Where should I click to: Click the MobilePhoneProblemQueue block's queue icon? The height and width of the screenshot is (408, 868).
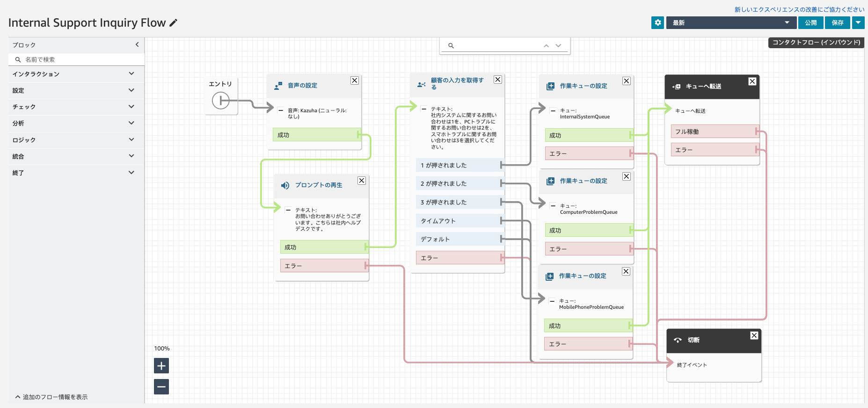550,277
